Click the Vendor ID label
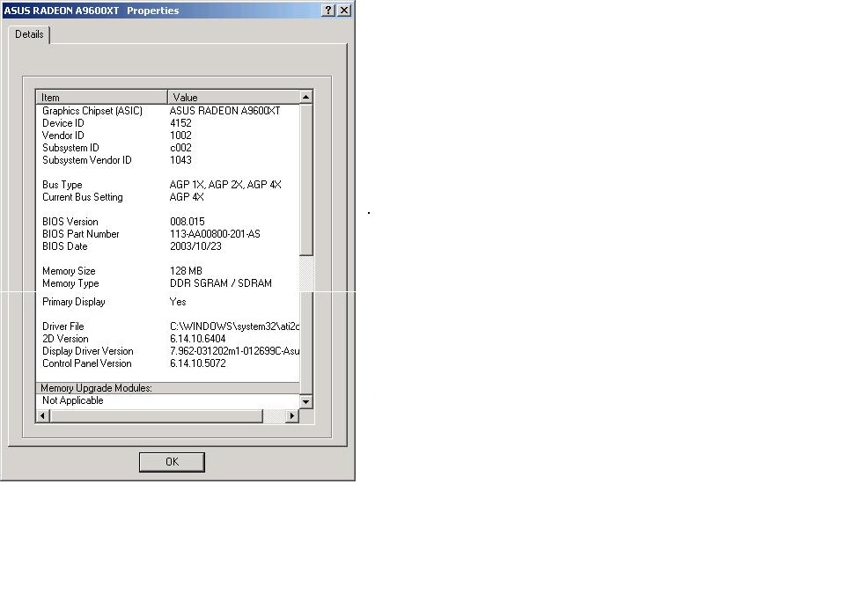 point(63,136)
